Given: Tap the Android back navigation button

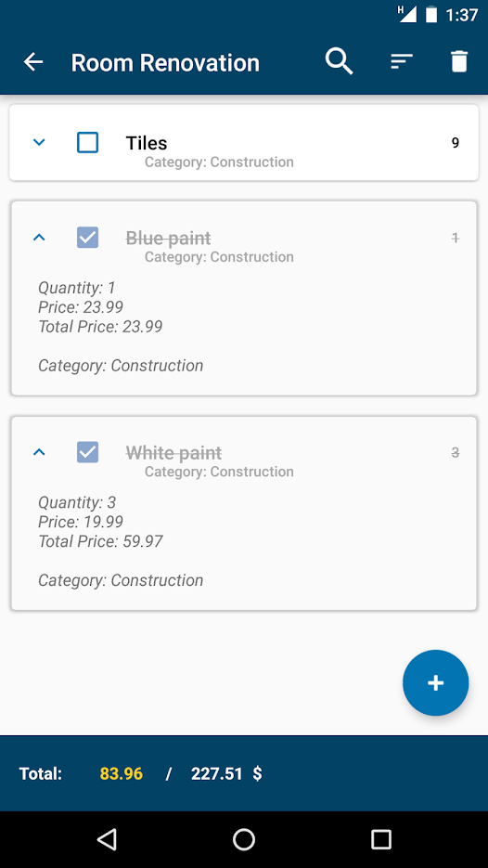Looking at the screenshot, I should (x=107, y=839).
